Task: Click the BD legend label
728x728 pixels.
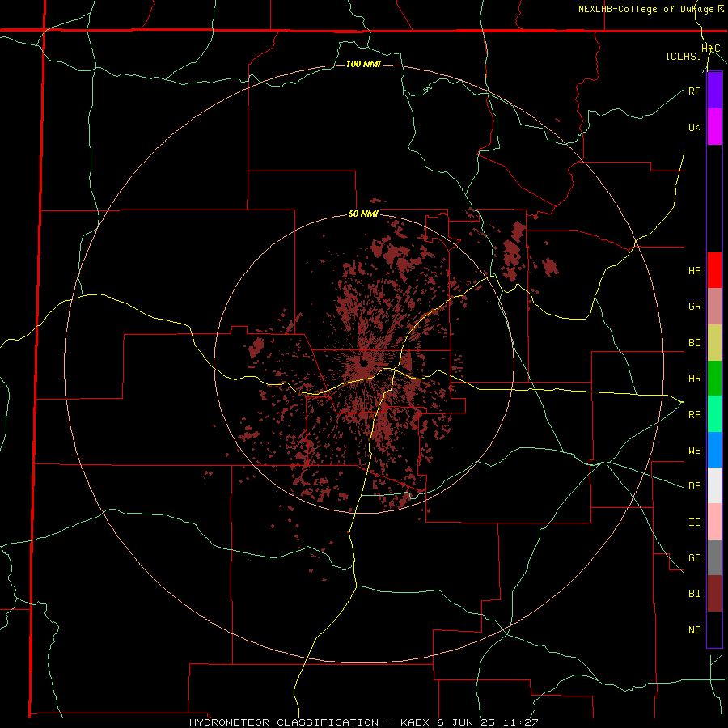Action: tap(694, 343)
